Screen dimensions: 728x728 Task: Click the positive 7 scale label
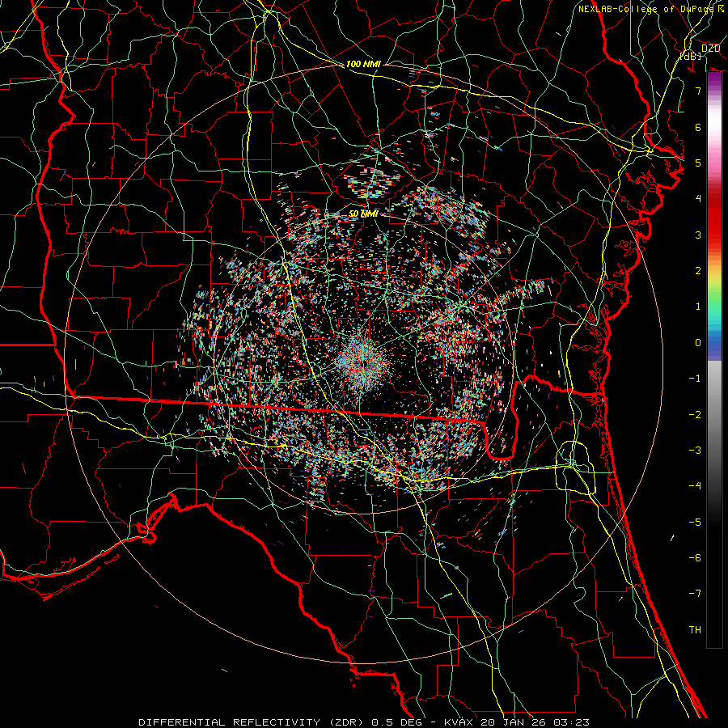698,91
